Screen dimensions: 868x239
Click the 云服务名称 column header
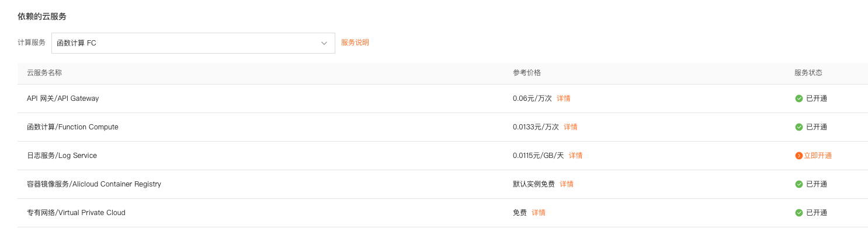pyautogui.click(x=44, y=73)
